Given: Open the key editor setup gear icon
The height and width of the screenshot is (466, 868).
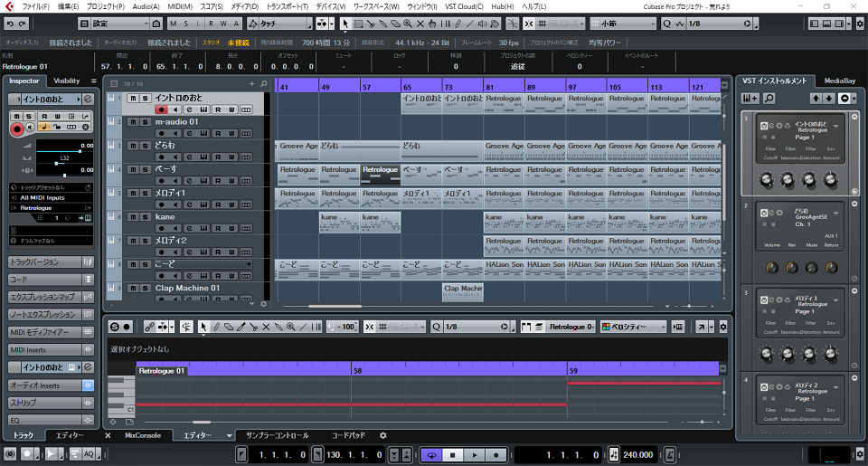Looking at the screenshot, I should (x=723, y=327).
